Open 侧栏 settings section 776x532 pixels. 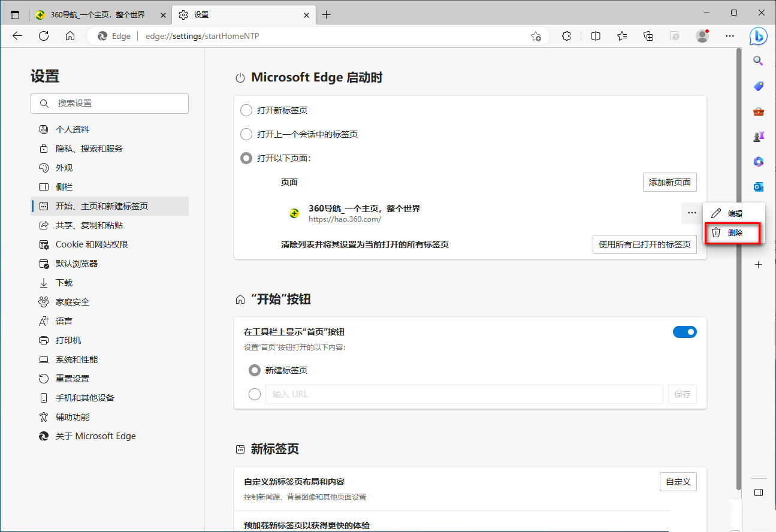click(x=110, y=187)
